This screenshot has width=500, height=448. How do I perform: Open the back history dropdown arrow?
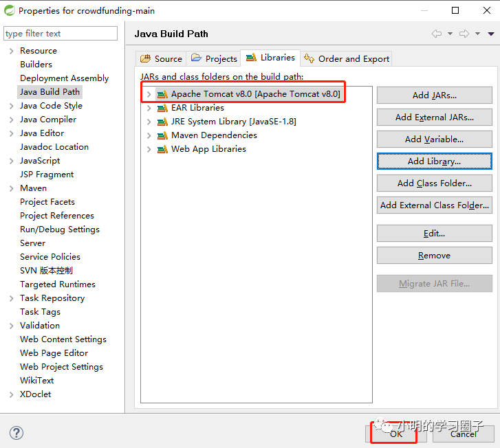[450, 34]
